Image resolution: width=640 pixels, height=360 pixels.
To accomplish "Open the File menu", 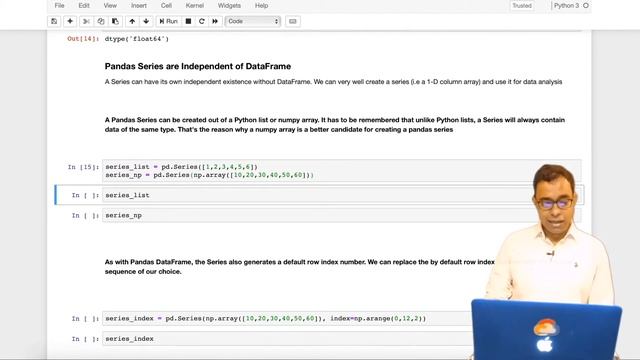I will [60, 6].
